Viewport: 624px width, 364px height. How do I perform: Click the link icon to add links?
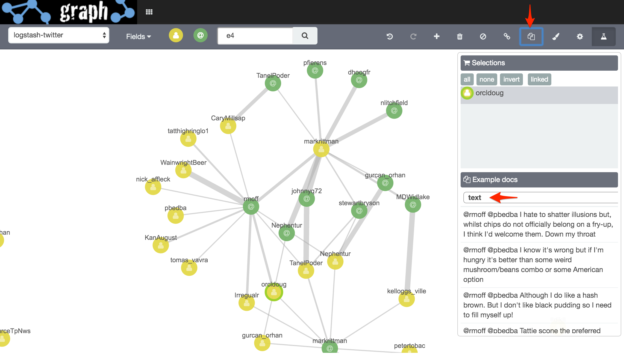[x=507, y=36]
